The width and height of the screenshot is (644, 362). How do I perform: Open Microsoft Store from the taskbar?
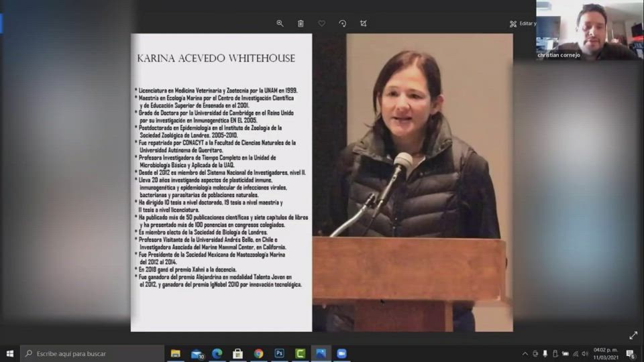(237, 353)
